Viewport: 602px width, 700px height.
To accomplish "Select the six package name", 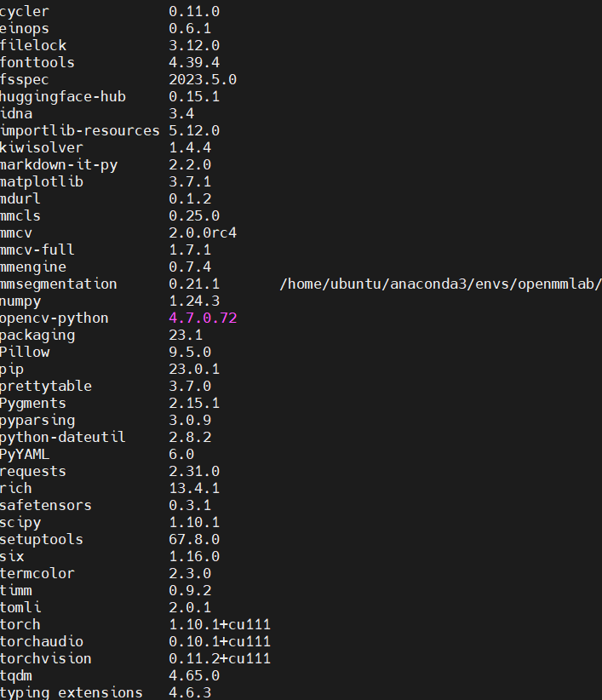I will (x=12, y=557).
